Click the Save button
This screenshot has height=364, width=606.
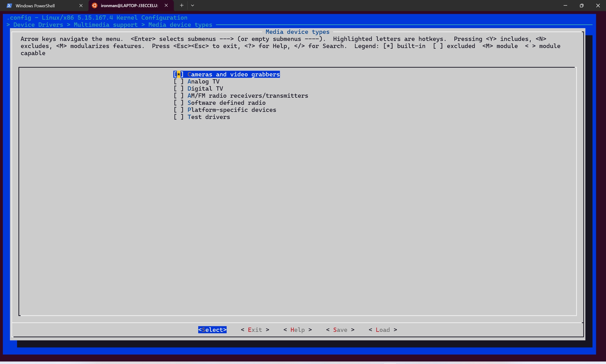[340, 330]
